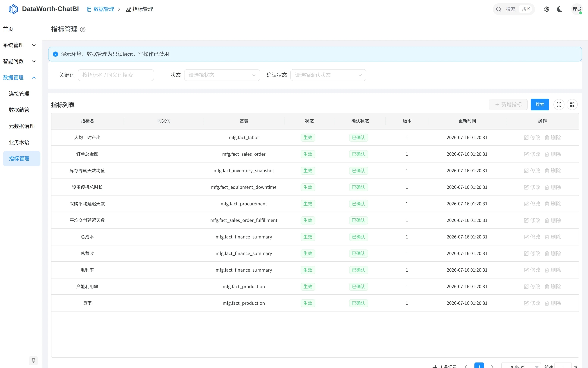Image resolution: width=588 pixels, height=368 pixels.
Task: Click 修改 for 总营收 row
Action: 532,253
